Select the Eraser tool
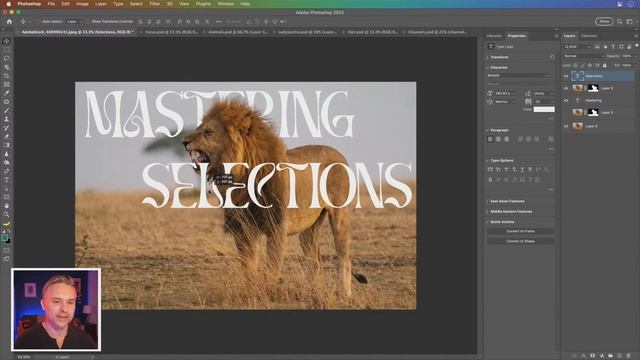The height and width of the screenshot is (360, 640). point(7,136)
